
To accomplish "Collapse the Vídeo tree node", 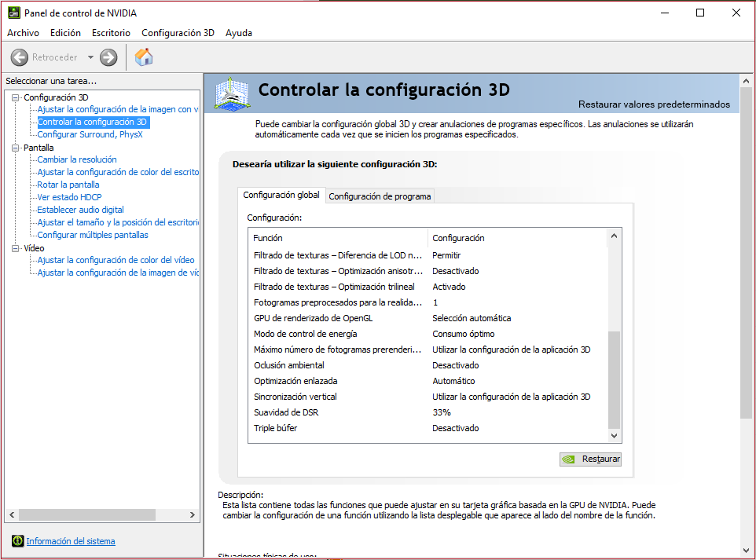I will (16, 248).
